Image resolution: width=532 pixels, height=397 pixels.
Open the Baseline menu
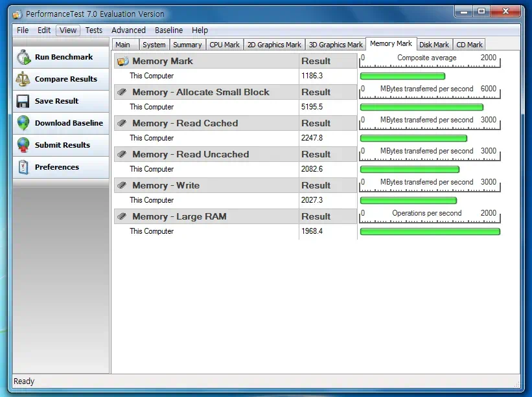click(x=168, y=30)
